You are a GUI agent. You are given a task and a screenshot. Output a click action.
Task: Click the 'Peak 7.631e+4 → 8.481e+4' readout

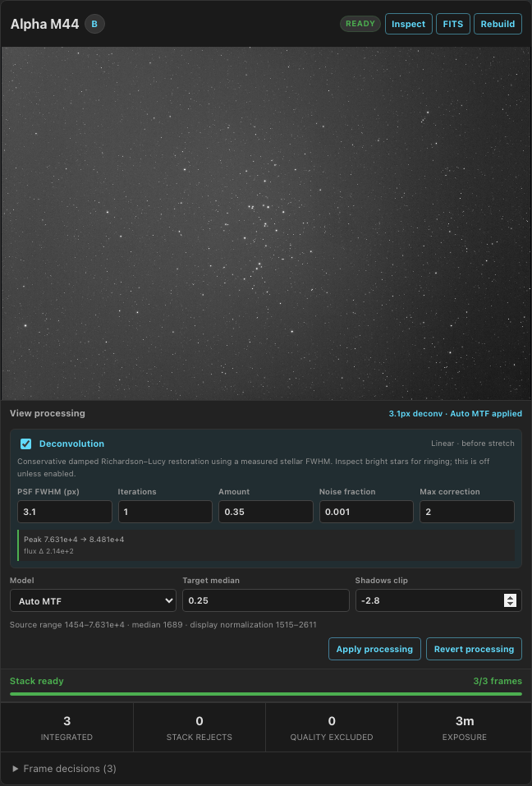[x=74, y=540]
